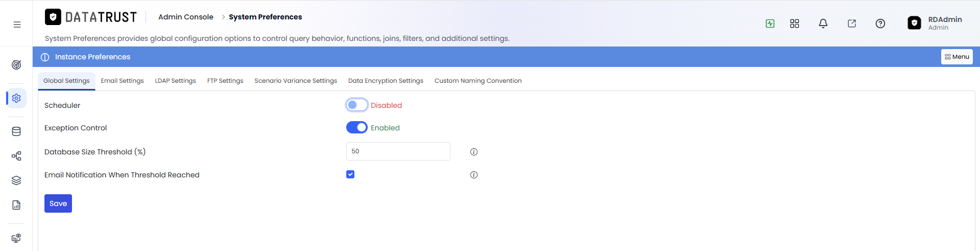Open the connected nodes sidebar icon
Viewport: 980px width, 251px height.
click(x=16, y=156)
